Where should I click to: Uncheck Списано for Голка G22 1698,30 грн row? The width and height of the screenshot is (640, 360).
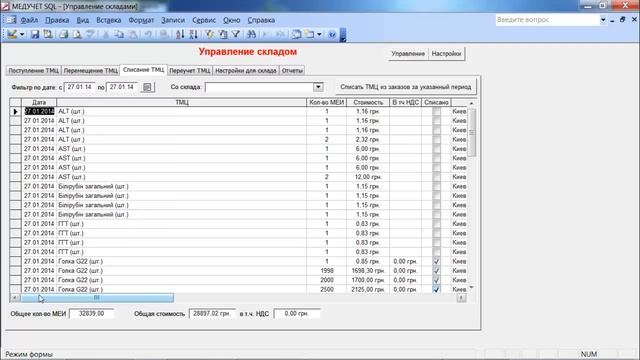pyautogui.click(x=436, y=271)
